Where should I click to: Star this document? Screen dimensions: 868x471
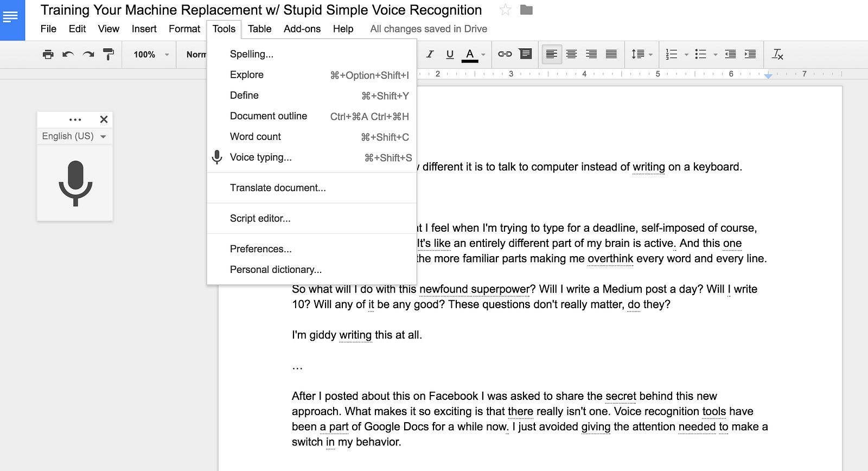(x=505, y=10)
